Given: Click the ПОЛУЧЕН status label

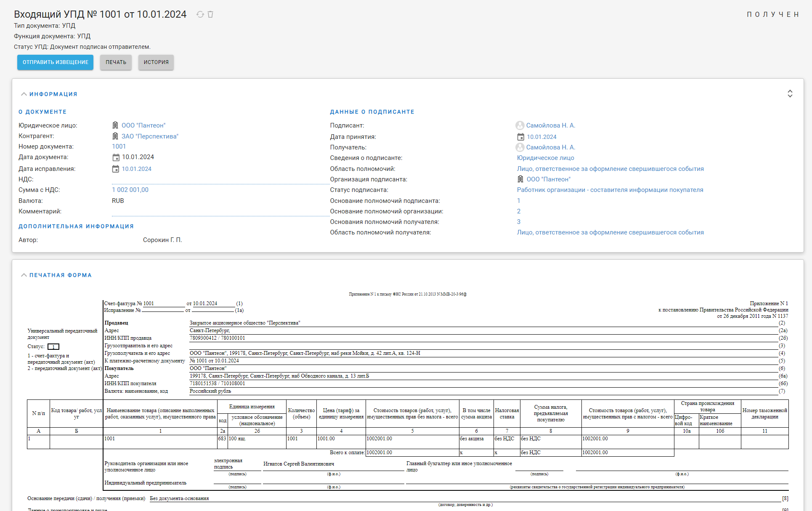Looking at the screenshot, I should (773, 14).
